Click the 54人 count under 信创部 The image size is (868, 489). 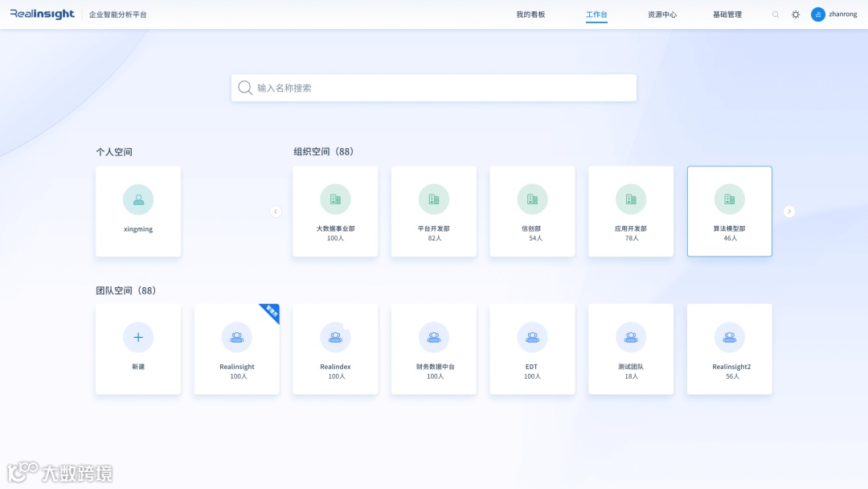coord(535,238)
